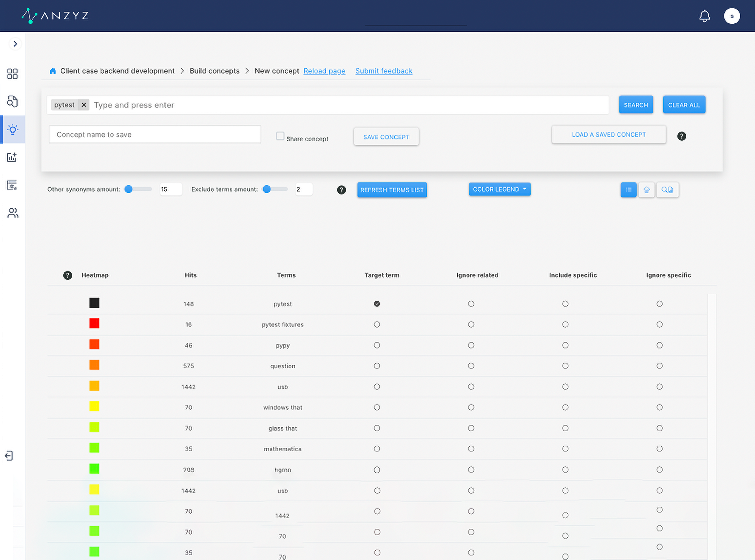The height and width of the screenshot is (560, 755).
Task: Toggle the Share concept checkbox
Action: coord(280,136)
